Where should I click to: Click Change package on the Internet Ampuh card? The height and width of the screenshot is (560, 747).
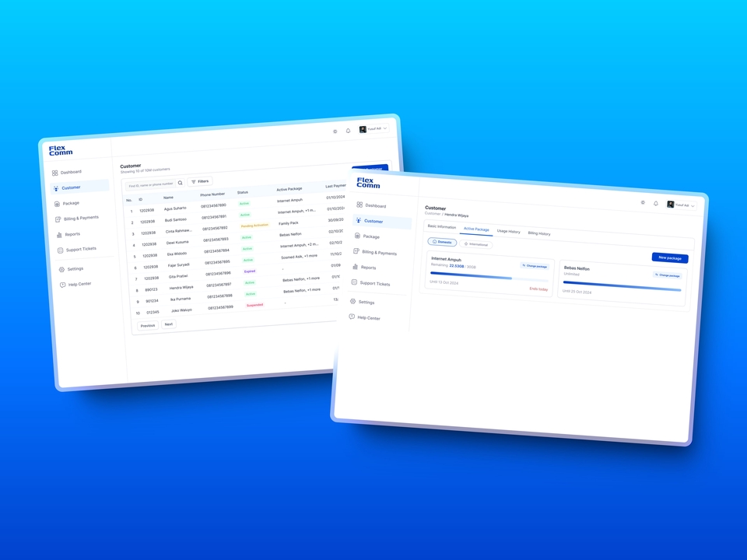[535, 266]
